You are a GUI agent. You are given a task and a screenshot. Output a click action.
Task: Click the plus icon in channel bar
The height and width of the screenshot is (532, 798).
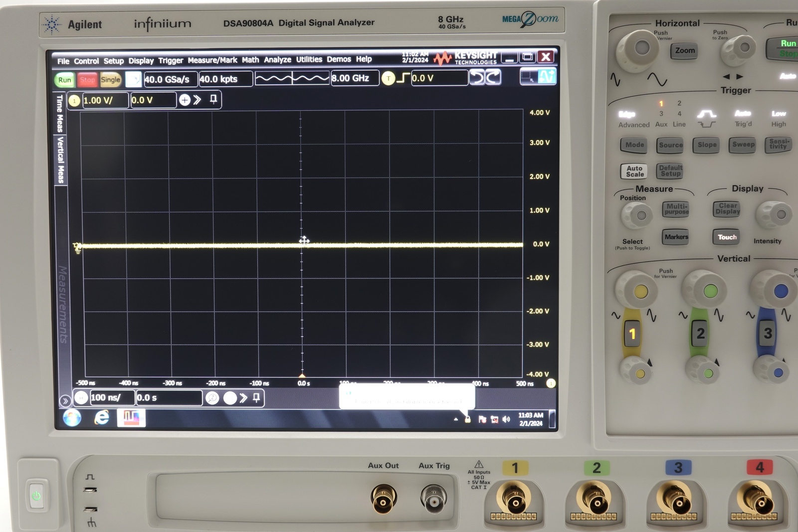point(185,100)
